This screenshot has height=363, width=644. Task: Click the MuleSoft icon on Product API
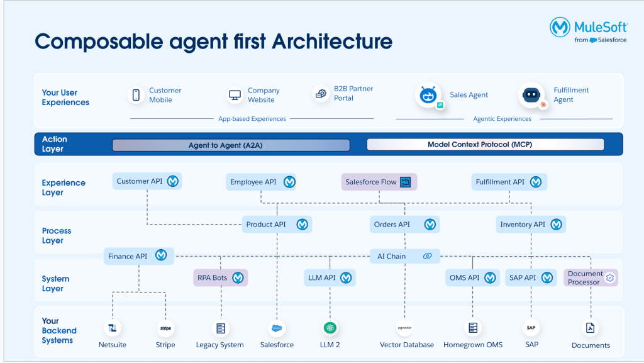click(303, 225)
